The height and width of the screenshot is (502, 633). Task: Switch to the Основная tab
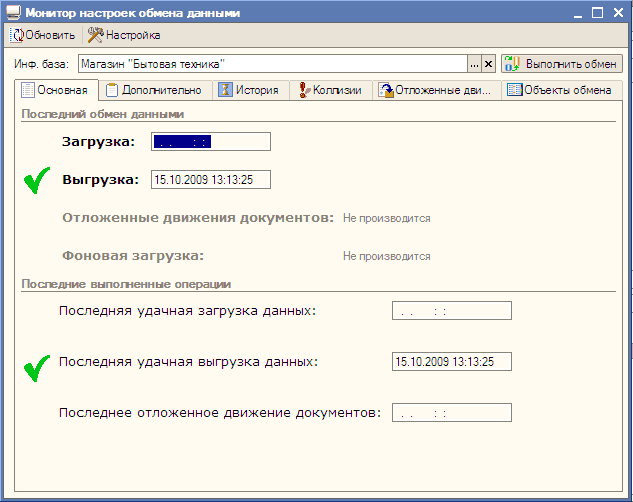click(x=55, y=90)
